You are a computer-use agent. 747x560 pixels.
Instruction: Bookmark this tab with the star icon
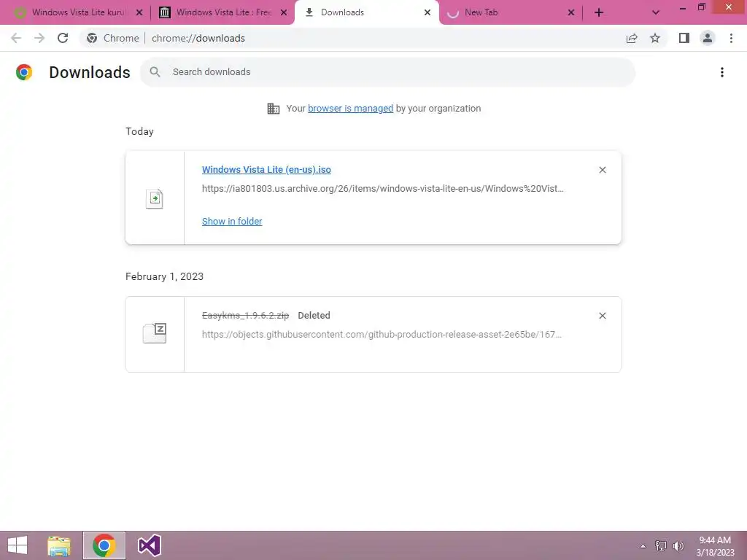click(x=655, y=38)
